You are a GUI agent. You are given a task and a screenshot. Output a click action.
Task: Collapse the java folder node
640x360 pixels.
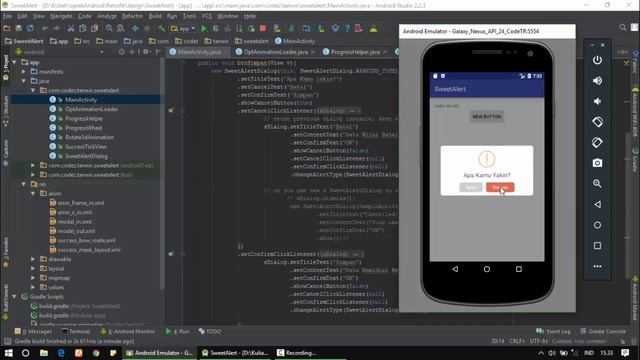(24, 81)
